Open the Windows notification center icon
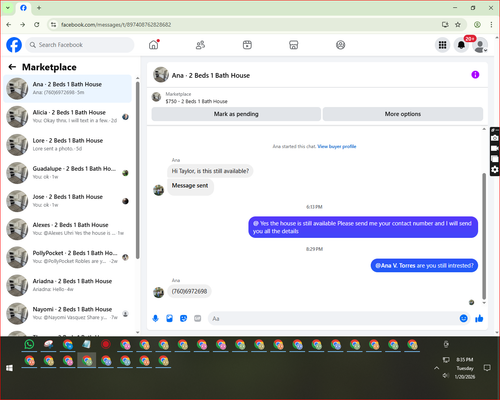The image size is (500, 400). (x=487, y=368)
